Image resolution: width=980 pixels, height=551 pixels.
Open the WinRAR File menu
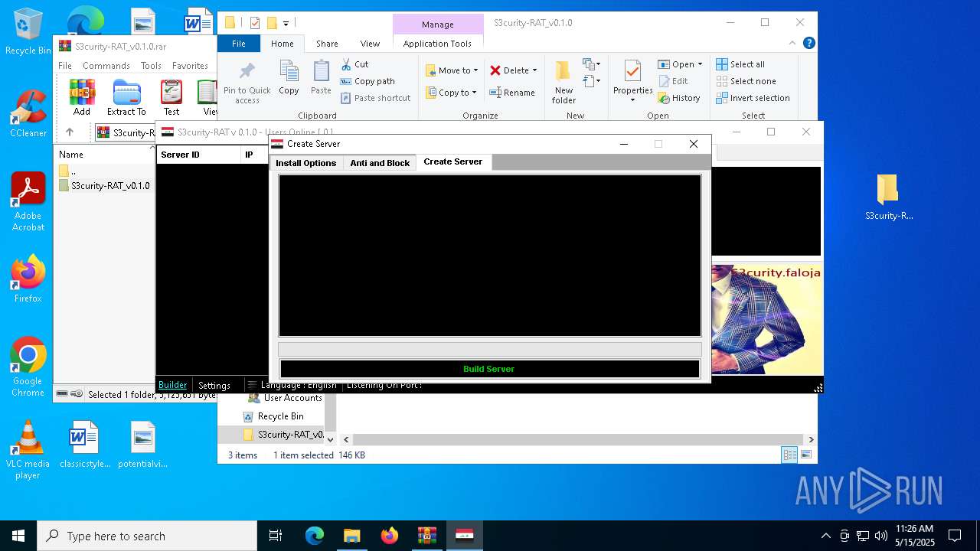click(x=65, y=66)
